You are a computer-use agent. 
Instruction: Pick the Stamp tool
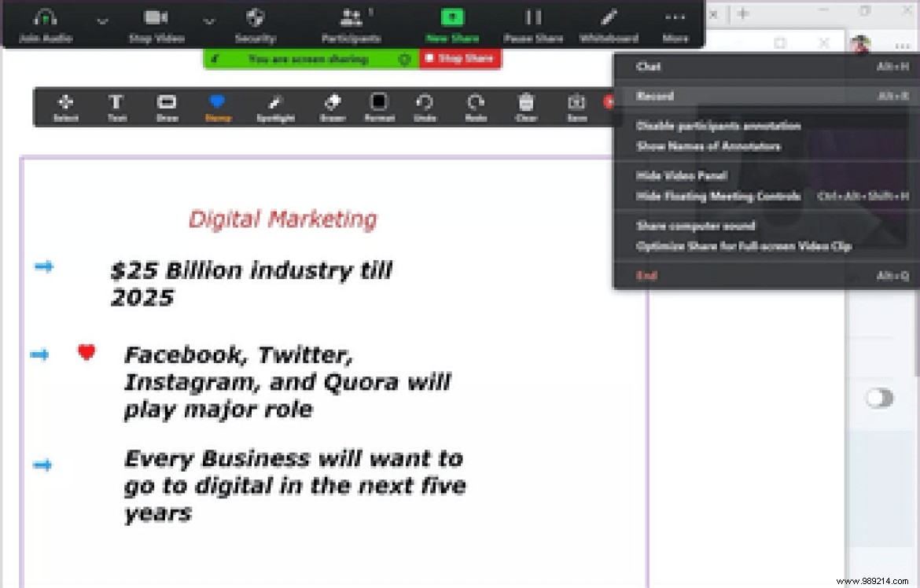[x=217, y=107]
